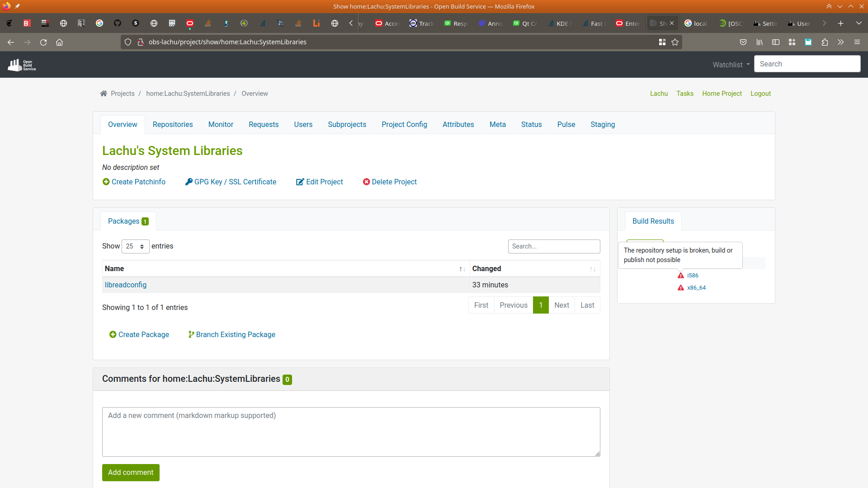Image resolution: width=868 pixels, height=488 pixels.
Task: Click the new comment text area
Action: (351, 432)
